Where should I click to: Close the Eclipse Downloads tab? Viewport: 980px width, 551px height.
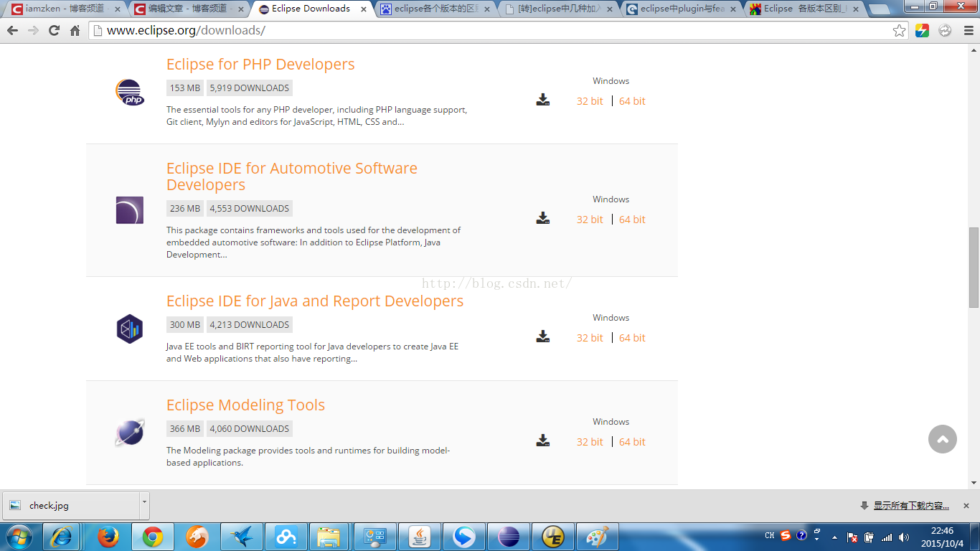pos(364,9)
